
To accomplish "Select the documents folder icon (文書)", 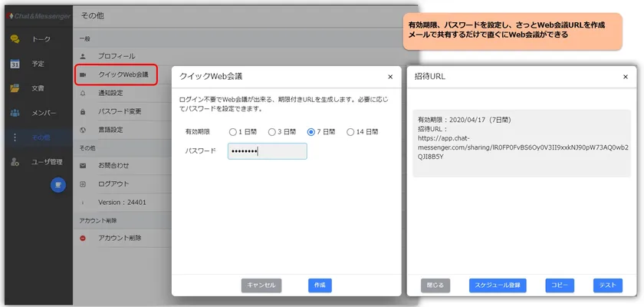I will pos(15,88).
